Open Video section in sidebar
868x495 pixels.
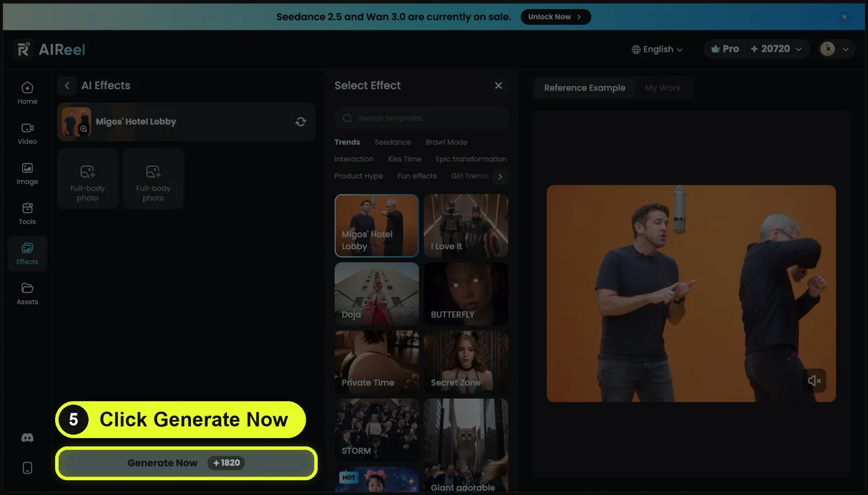click(x=27, y=133)
